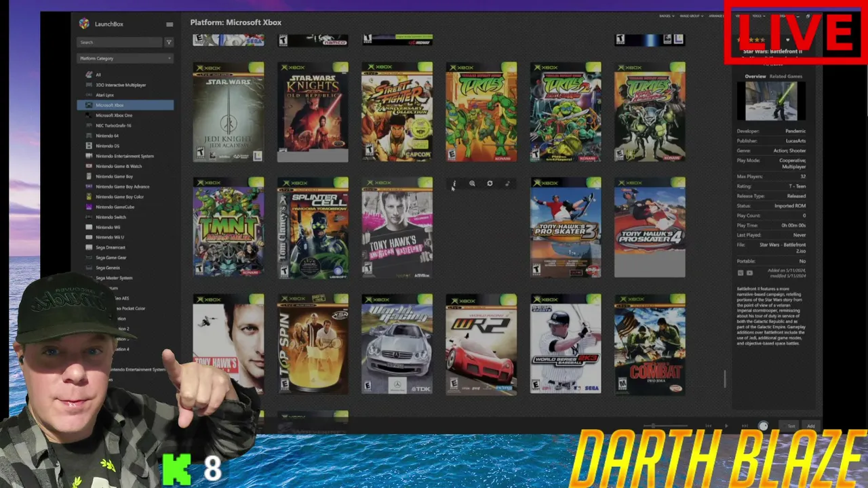The image size is (868, 488).
Task: Click the Nintendo Wii U platform icon
Action: pos(89,237)
